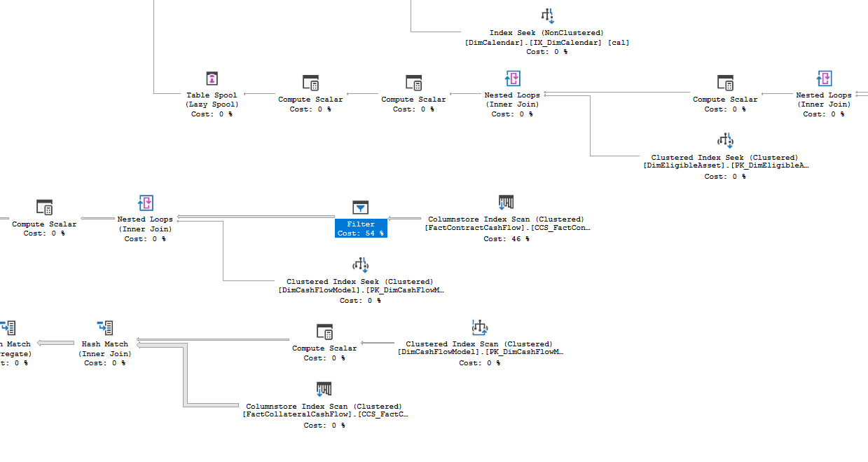Screen dimensions: 868x462
Task: Select the Clustered Index Scan icon beside Compute Scalar
Action: (x=481, y=327)
